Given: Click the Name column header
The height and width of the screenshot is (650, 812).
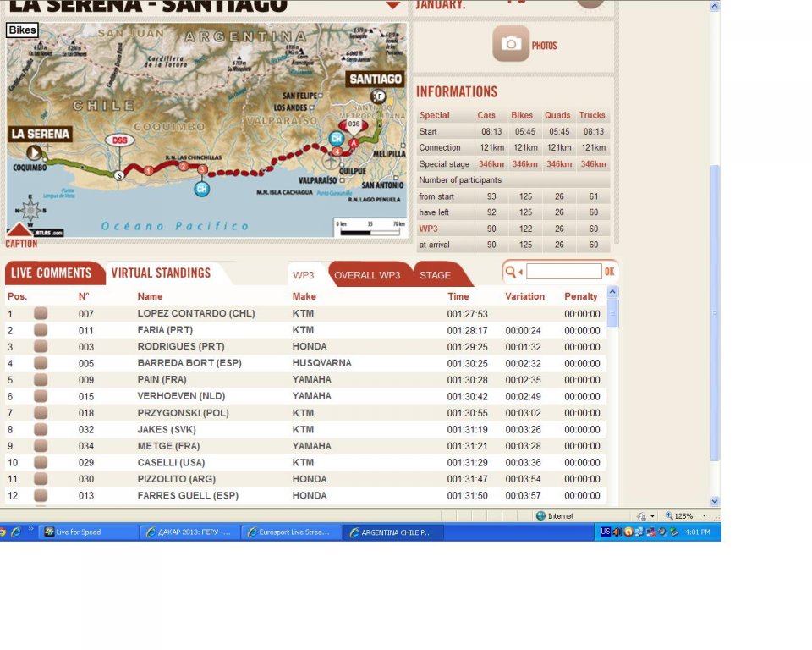Looking at the screenshot, I should pos(150,296).
